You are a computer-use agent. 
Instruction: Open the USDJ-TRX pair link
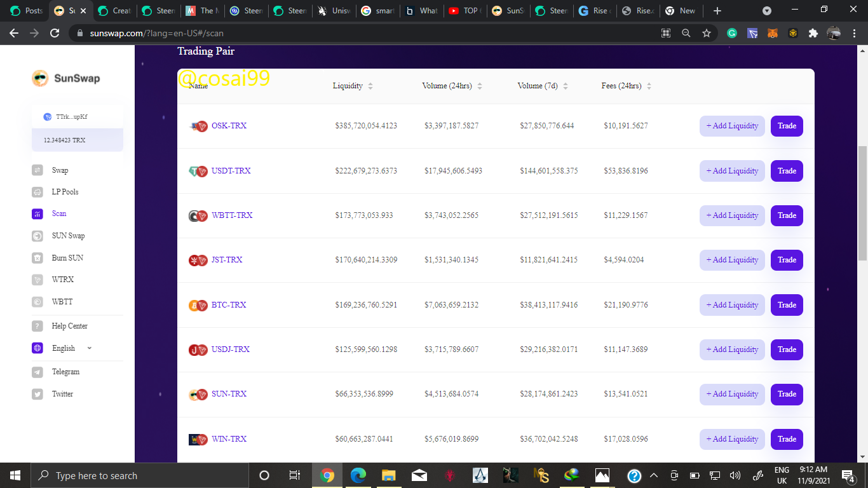[x=231, y=349]
